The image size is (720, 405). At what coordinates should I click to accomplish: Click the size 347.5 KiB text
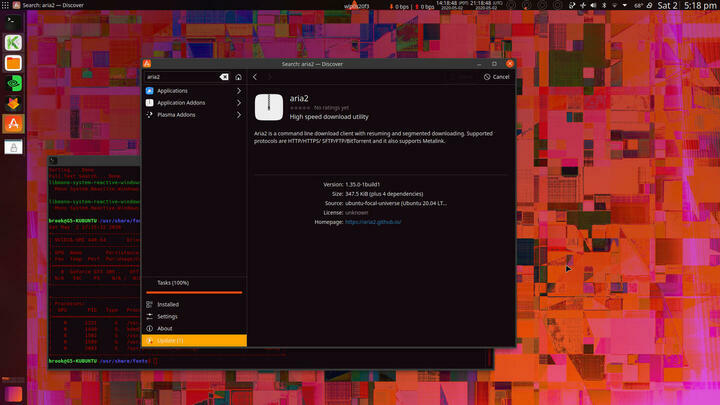pyautogui.click(x=384, y=194)
